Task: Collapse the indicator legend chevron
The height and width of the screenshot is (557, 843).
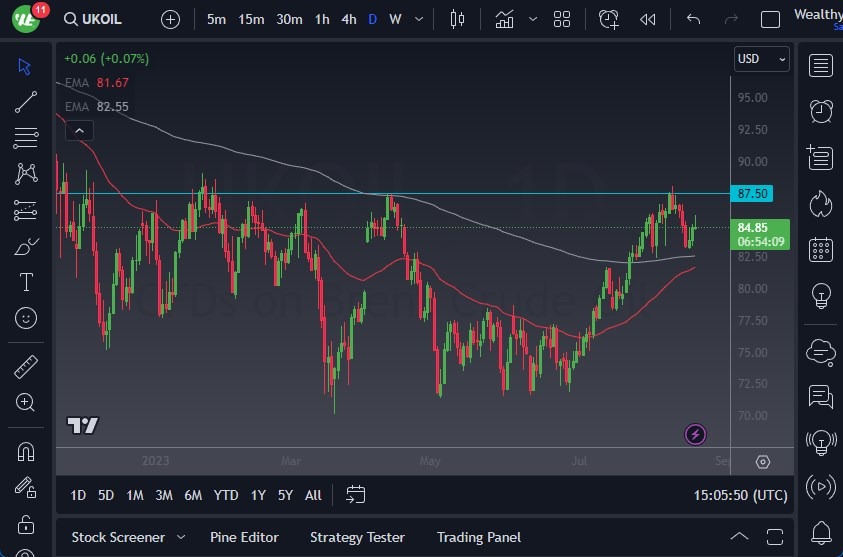Action: tap(78, 130)
